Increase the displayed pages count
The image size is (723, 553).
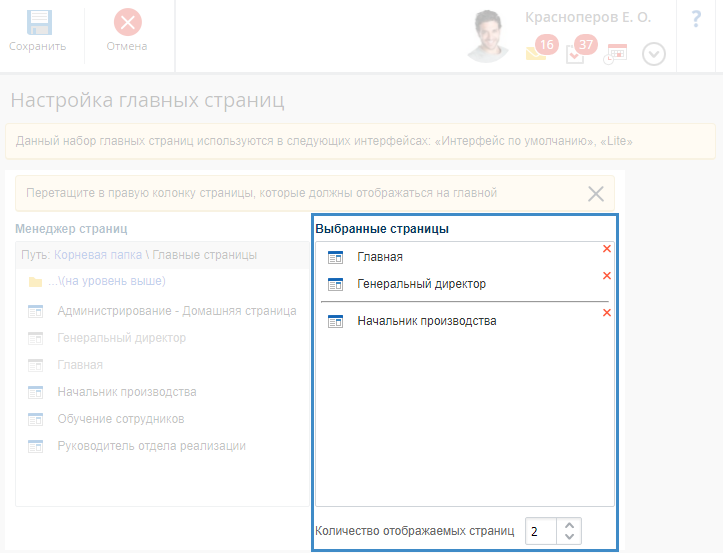tap(569, 524)
